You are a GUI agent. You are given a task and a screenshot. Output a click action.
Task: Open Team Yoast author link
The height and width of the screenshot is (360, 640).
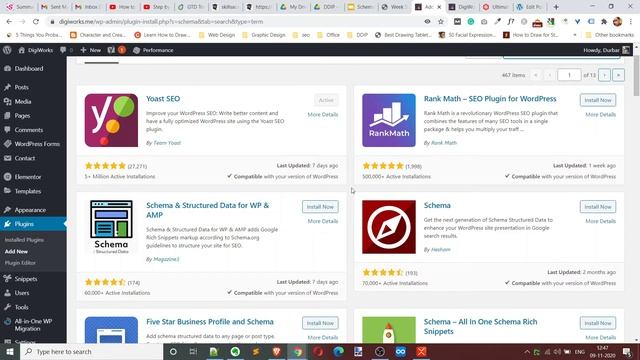coord(167,143)
